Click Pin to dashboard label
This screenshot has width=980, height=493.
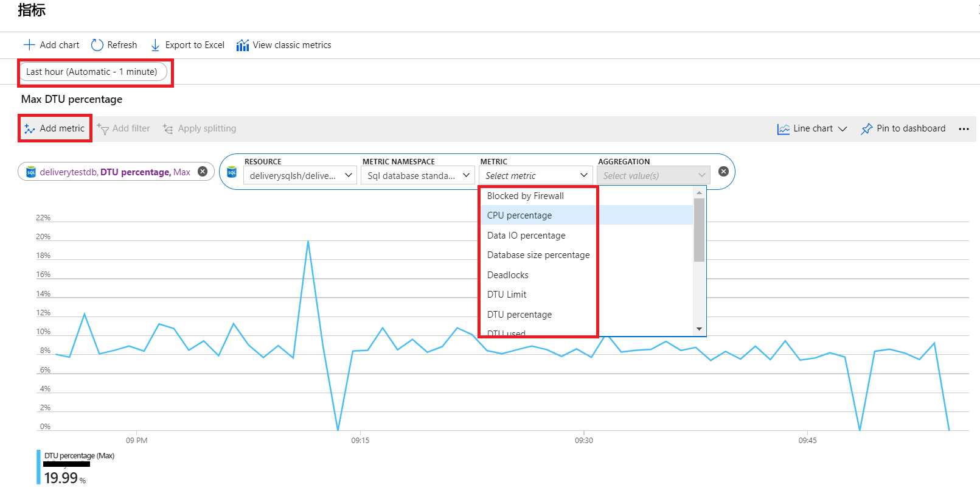pyautogui.click(x=911, y=128)
